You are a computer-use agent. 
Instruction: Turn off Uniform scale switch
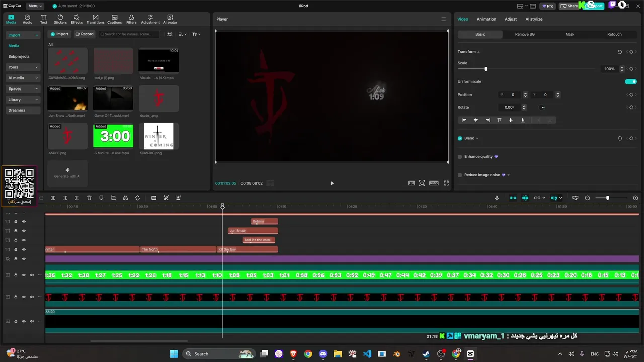click(x=630, y=81)
